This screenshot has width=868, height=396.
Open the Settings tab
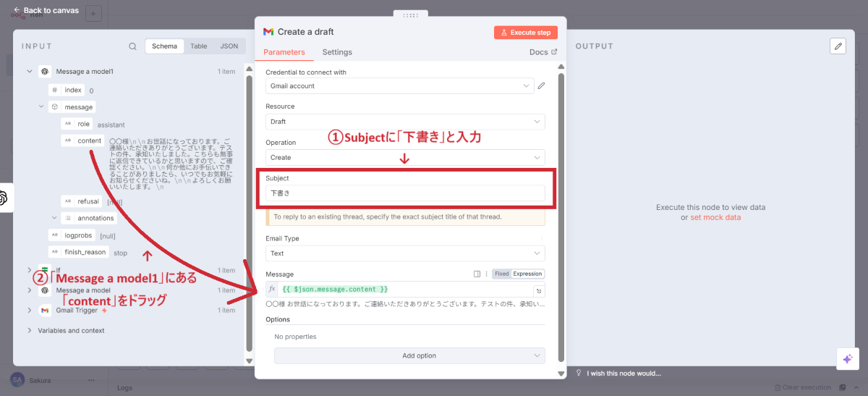point(337,52)
